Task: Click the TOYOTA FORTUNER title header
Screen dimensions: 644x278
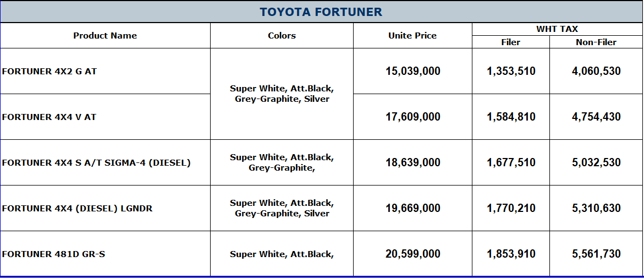Action: pos(321,12)
